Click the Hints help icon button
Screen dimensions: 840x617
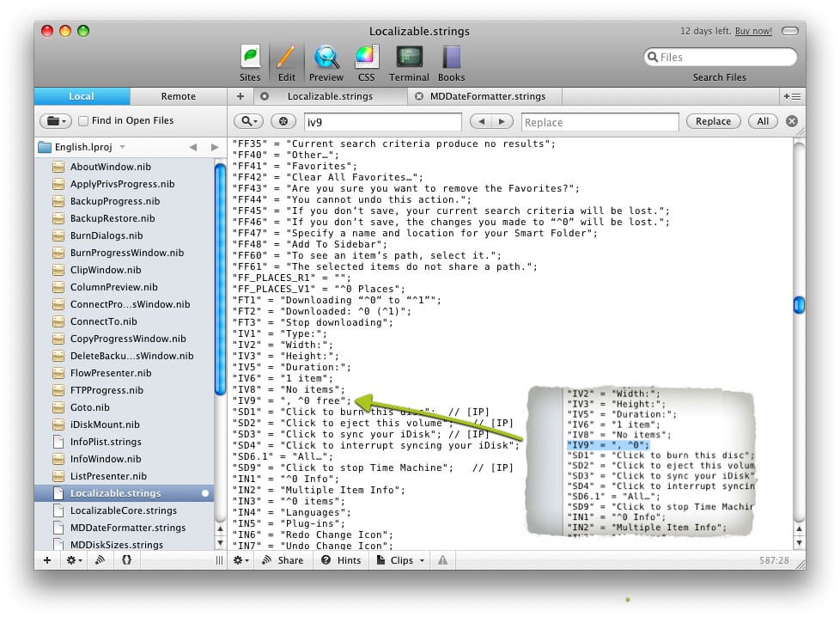341,560
